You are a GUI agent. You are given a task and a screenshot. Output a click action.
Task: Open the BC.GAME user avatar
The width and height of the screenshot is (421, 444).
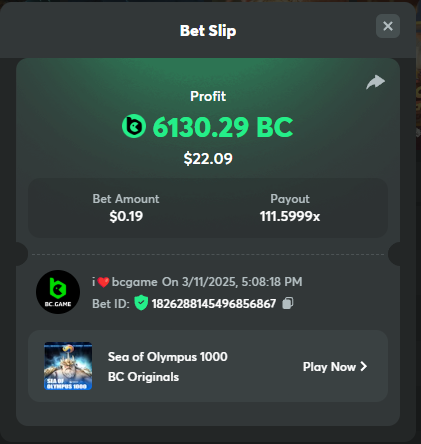[x=58, y=292]
